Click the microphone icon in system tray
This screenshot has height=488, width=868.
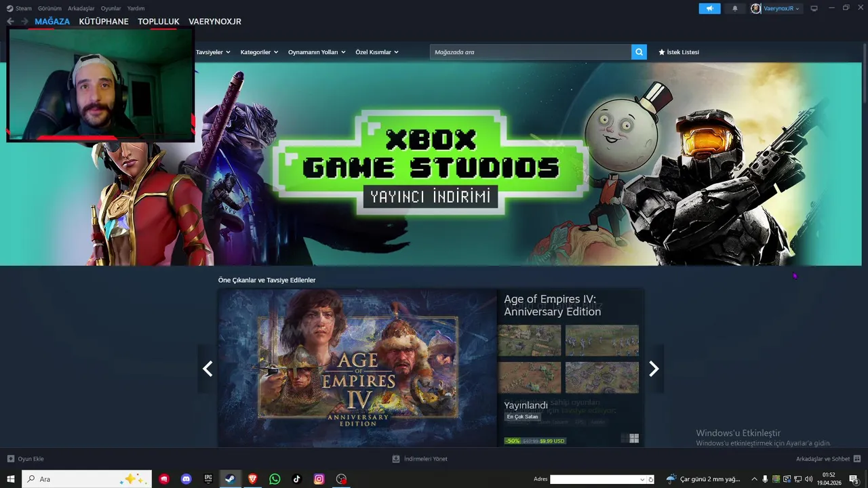pos(765,479)
